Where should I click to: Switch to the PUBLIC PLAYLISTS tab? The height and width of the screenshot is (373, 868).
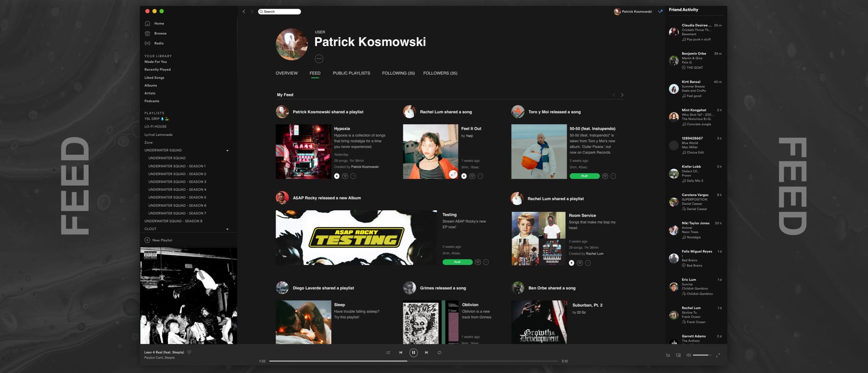(x=351, y=73)
